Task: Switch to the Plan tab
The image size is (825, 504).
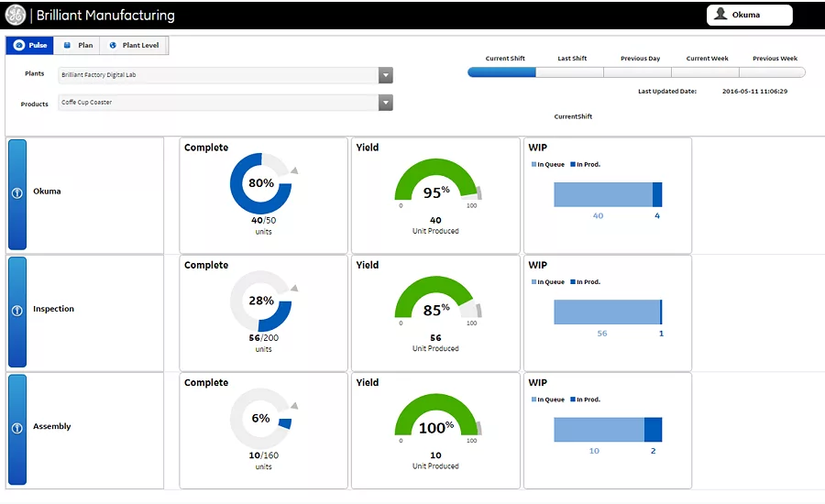Action: coord(78,45)
